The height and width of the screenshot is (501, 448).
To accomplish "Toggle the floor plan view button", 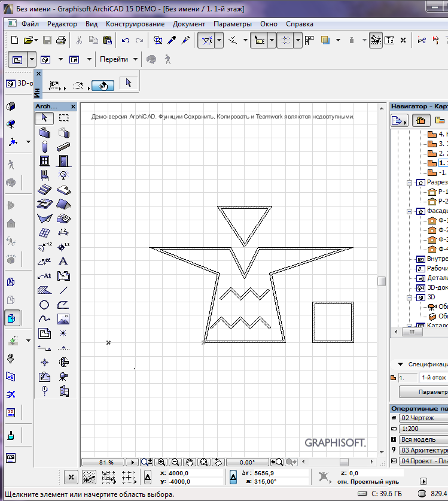I will [17, 60].
